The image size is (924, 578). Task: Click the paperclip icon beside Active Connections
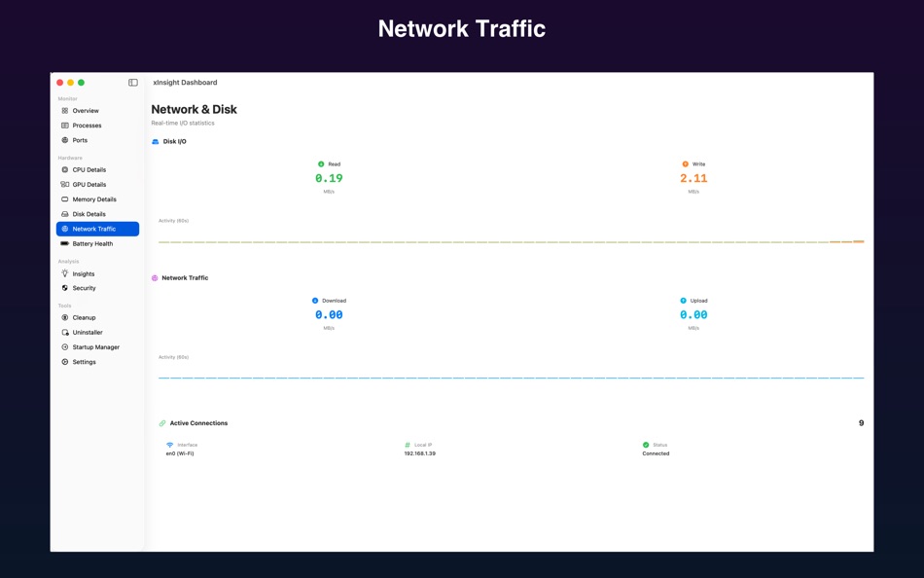pos(161,422)
